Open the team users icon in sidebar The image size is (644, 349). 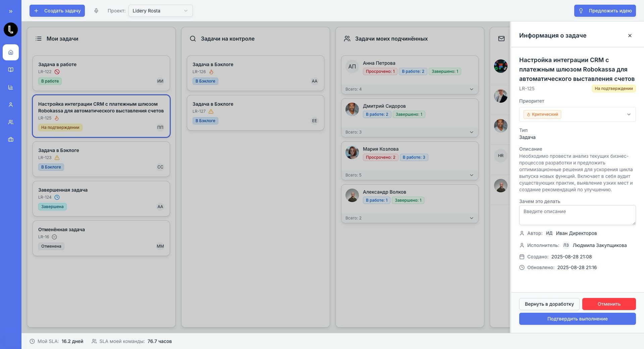click(x=11, y=122)
